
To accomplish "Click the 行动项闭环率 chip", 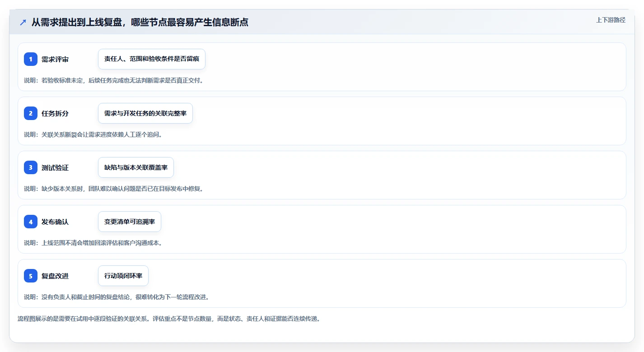I will pyautogui.click(x=123, y=276).
